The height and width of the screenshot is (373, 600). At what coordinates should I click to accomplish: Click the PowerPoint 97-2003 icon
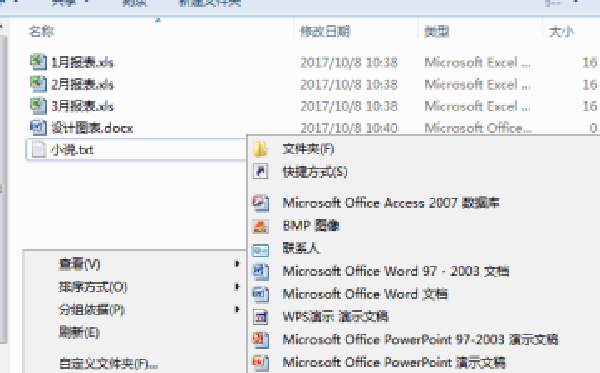point(260,339)
